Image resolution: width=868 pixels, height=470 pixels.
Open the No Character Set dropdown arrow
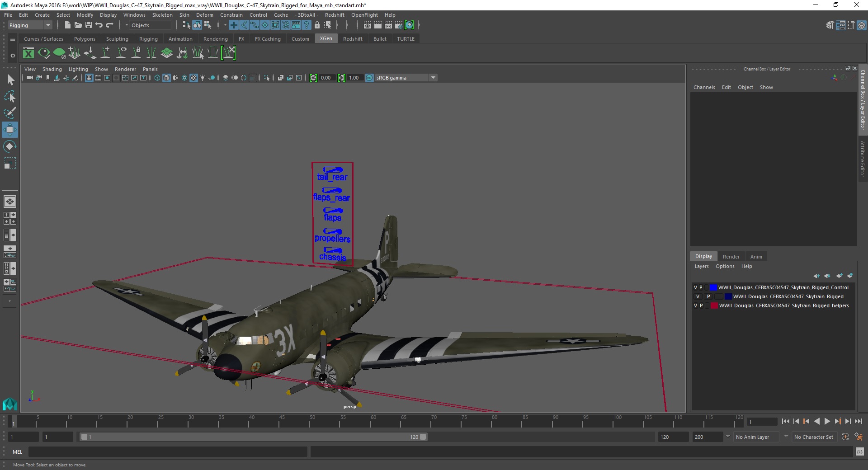pyautogui.click(x=786, y=437)
